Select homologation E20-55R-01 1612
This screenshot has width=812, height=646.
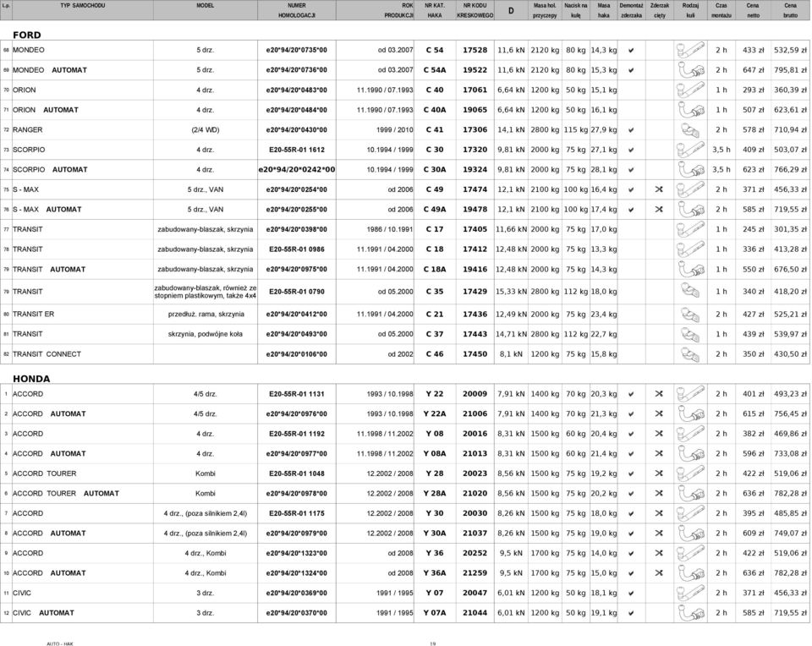(x=297, y=150)
